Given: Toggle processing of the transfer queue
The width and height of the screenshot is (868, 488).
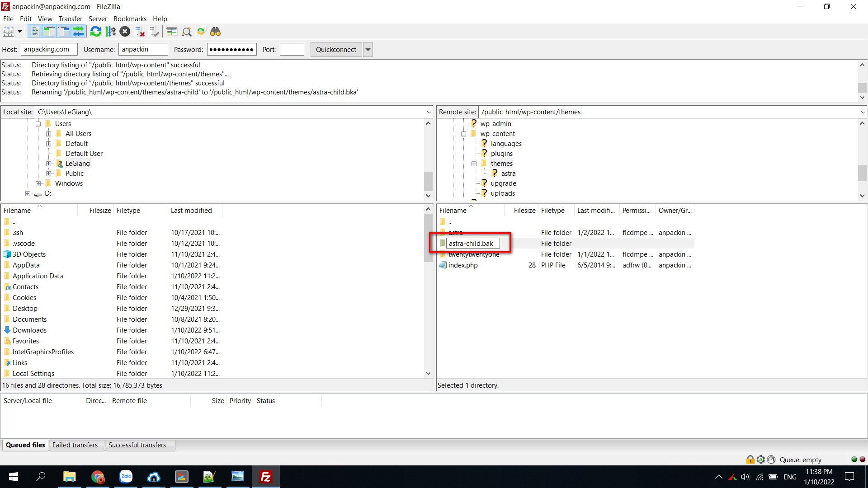Looking at the screenshot, I should [x=110, y=32].
